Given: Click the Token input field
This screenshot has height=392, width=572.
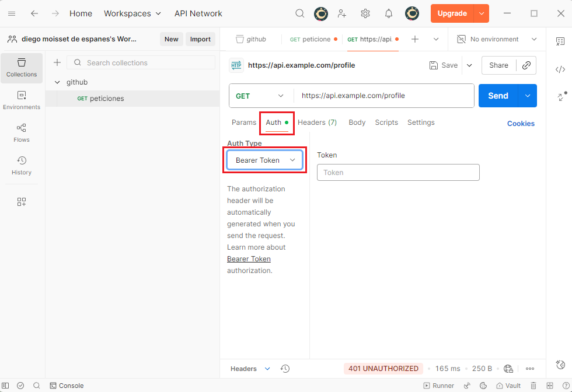Looking at the screenshot, I should 398,173.
